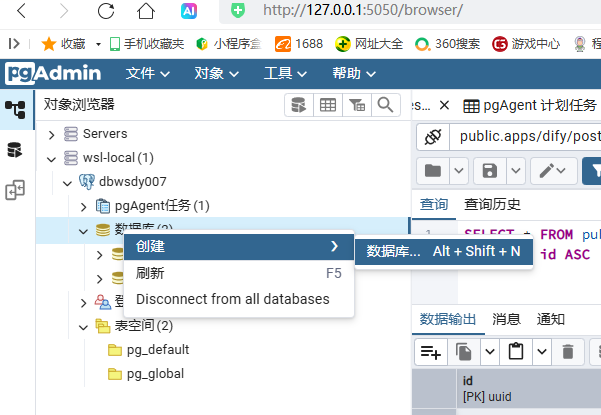Screen dimensions: 601x415
Task: Select the wsl-local (1) tree item
Action: click(x=118, y=157)
